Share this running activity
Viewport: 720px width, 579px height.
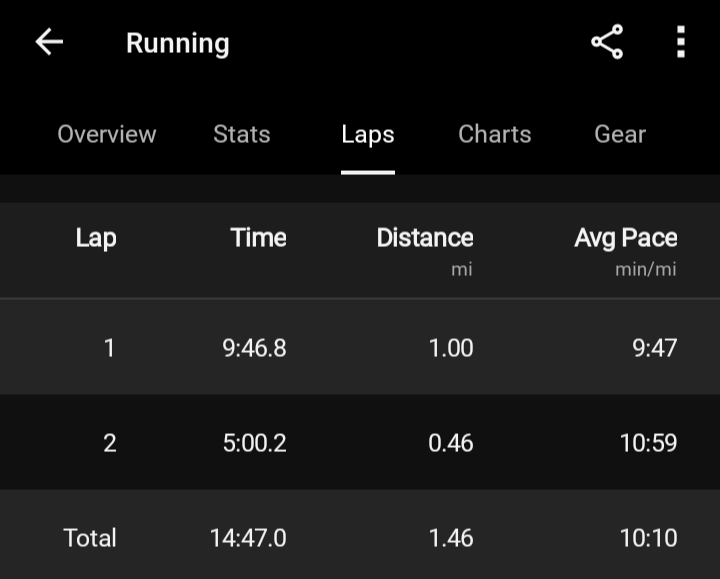pyautogui.click(x=607, y=42)
